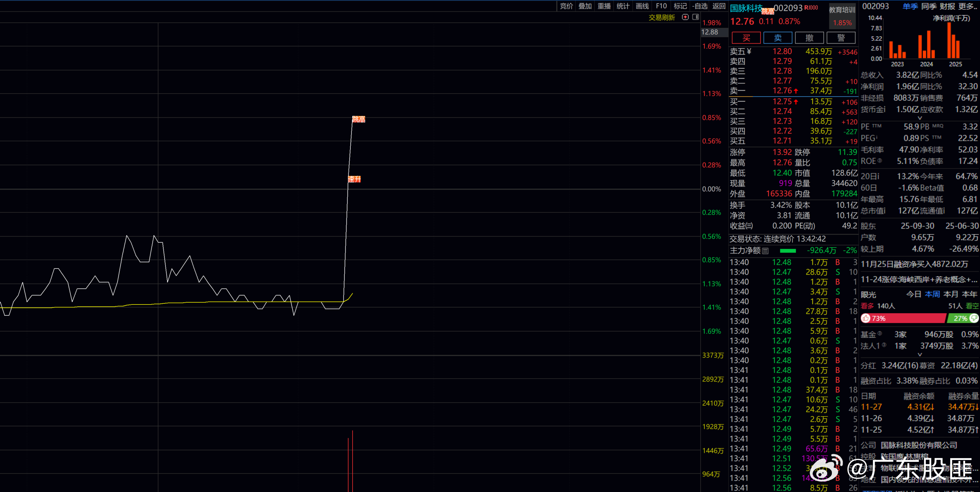Click the R1000 margin badge by the stock code
Image resolution: width=980 pixels, height=492 pixels.
click(811, 8)
